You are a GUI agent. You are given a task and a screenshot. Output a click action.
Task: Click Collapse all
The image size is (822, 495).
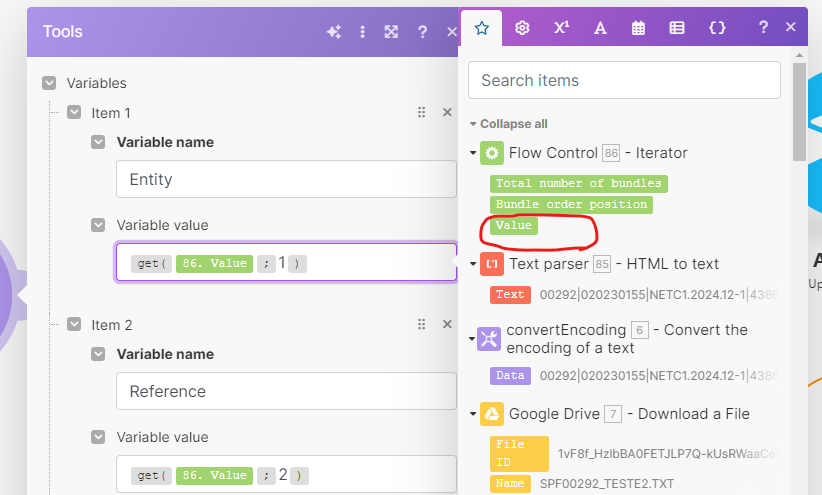pos(513,124)
